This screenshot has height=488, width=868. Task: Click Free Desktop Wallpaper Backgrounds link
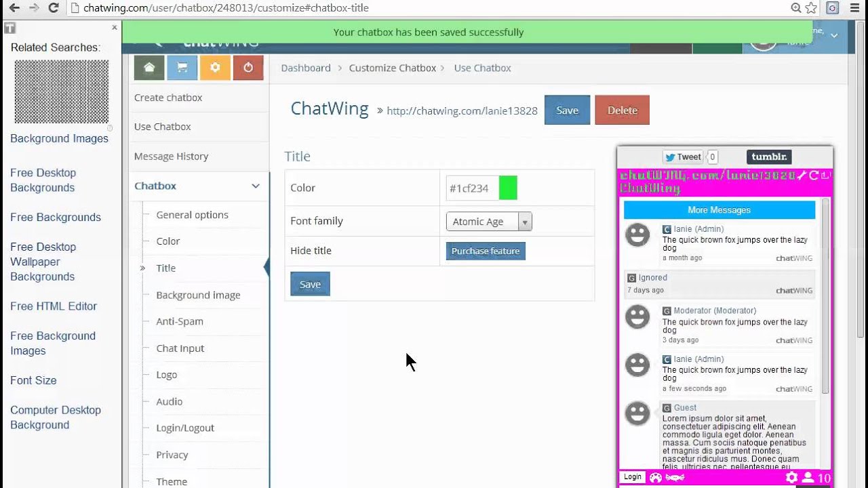43,262
